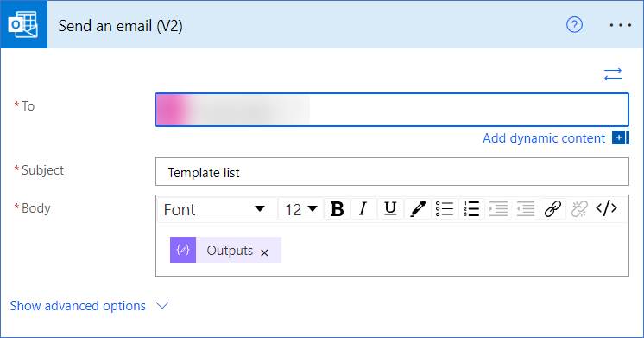Insert a numbered list
The width and height of the screenshot is (644, 338).
[x=471, y=209]
